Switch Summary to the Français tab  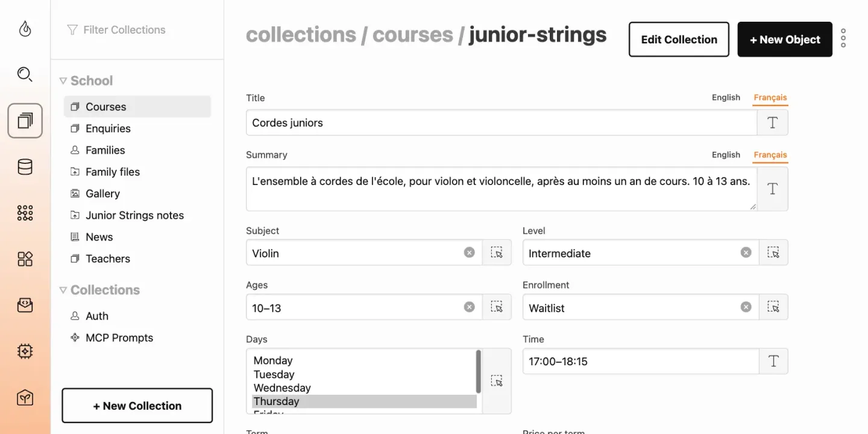[770, 155]
